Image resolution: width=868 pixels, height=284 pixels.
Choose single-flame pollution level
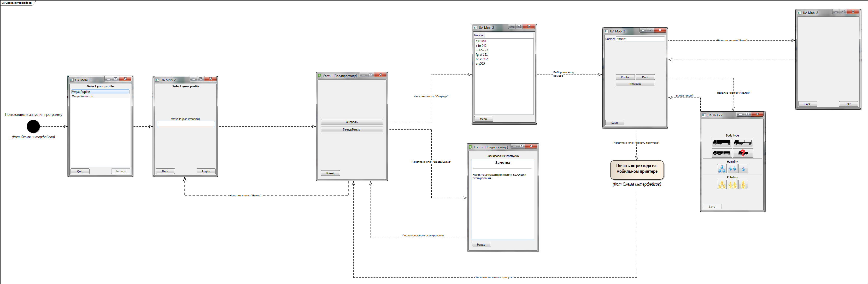743,185
